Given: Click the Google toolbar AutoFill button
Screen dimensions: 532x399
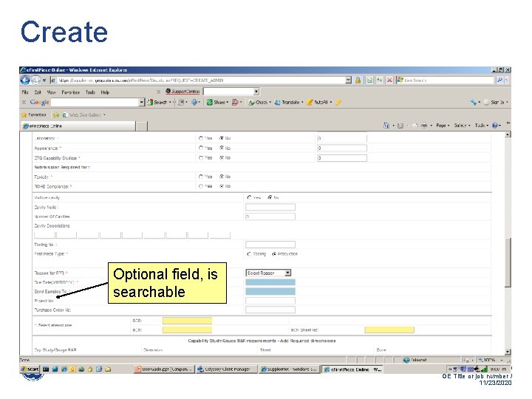Looking at the screenshot, I should (x=319, y=102).
